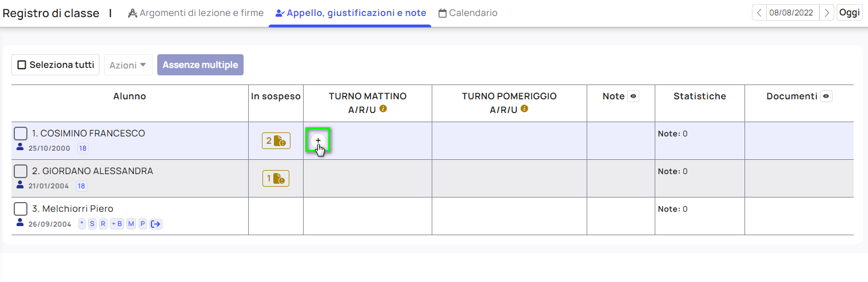Click the Turno Mattino info icon
This screenshot has height=282, width=868.
[383, 108]
